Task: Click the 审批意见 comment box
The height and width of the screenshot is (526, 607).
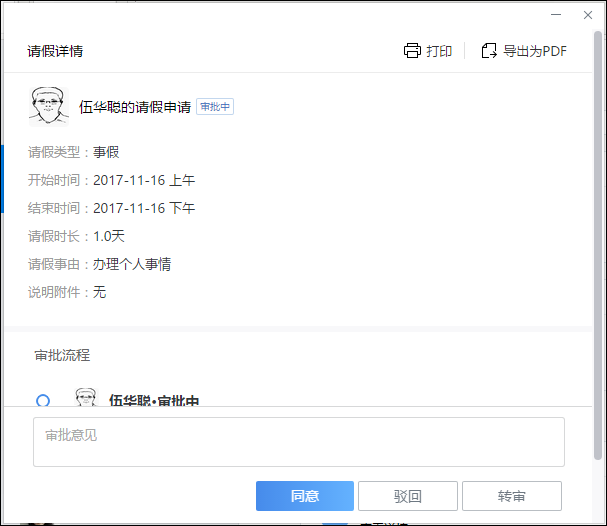Action: coord(298,442)
